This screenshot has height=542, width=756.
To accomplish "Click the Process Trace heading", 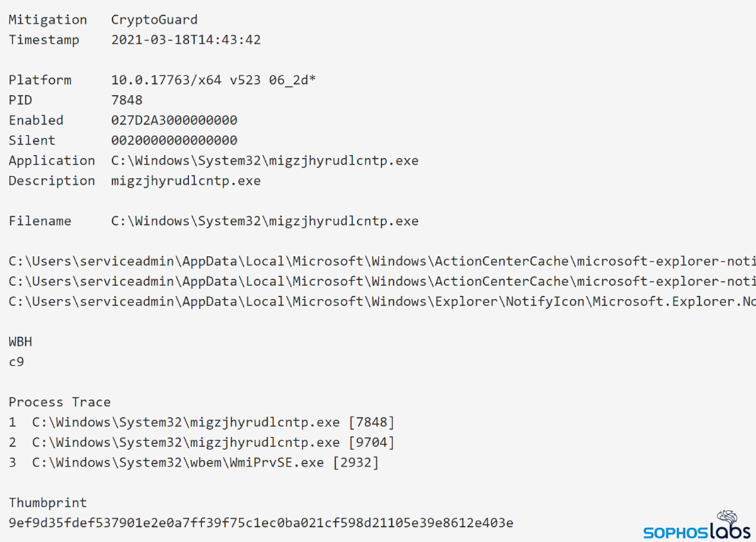I will pos(59,402).
